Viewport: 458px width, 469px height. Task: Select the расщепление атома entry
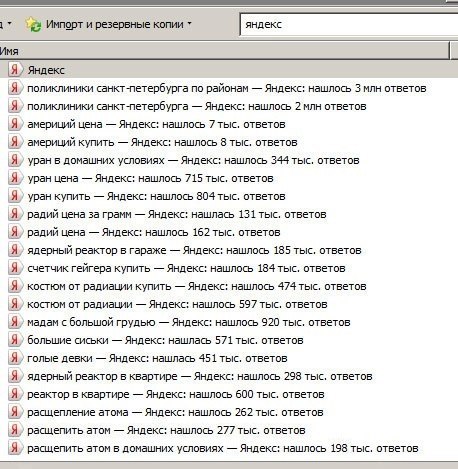click(x=175, y=412)
